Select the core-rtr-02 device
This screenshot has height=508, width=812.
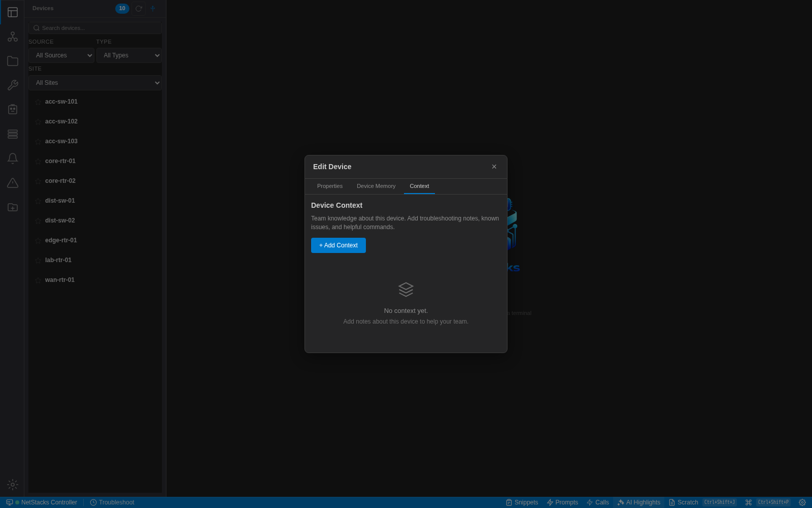[95, 181]
